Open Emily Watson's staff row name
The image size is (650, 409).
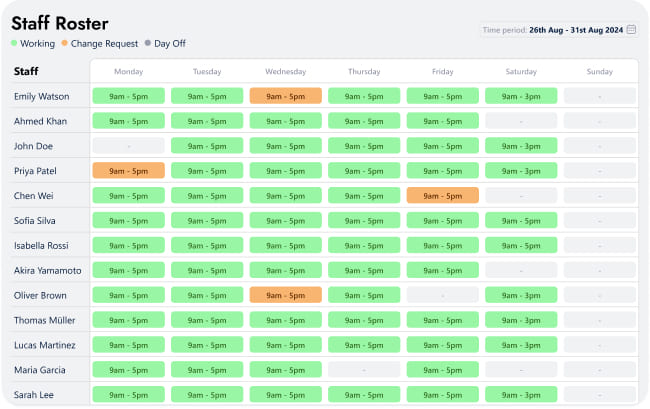pos(41,97)
